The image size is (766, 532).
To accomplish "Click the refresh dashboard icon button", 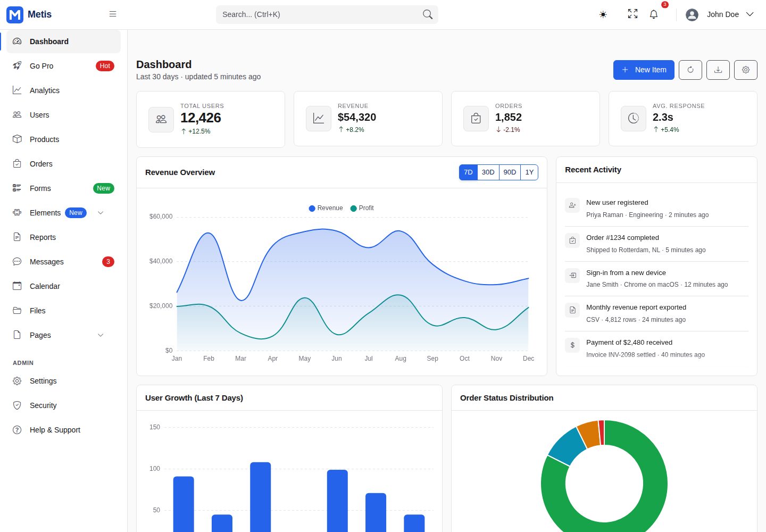I will tap(690, 70).
